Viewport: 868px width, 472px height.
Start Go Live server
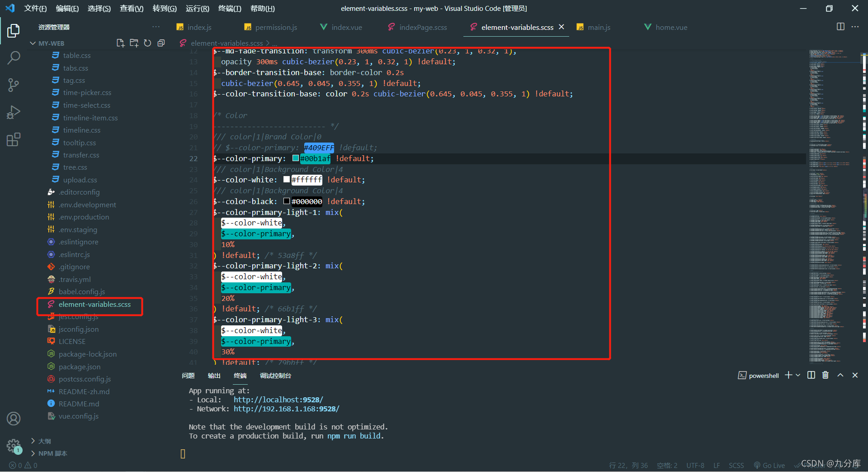click(x=769, y=465)
